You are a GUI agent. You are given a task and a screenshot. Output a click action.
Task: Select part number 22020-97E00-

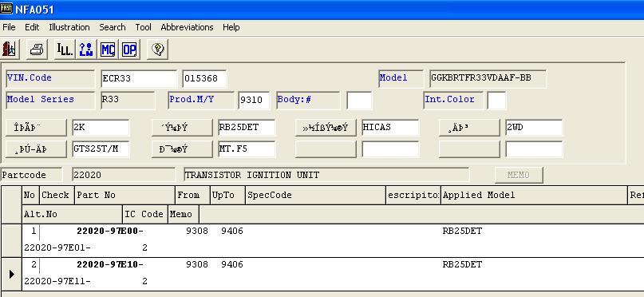click(110, 231)
